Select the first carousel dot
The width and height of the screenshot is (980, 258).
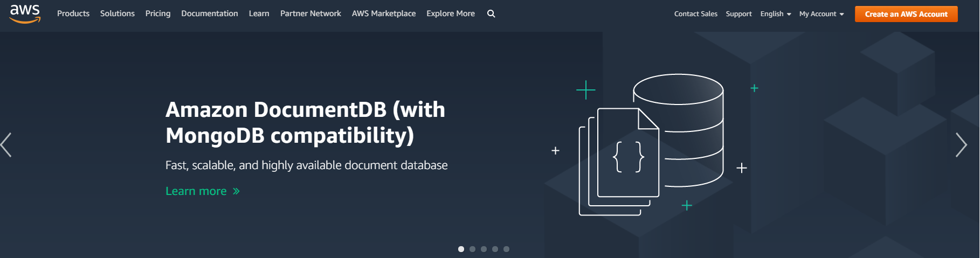[x=461, y=249]
